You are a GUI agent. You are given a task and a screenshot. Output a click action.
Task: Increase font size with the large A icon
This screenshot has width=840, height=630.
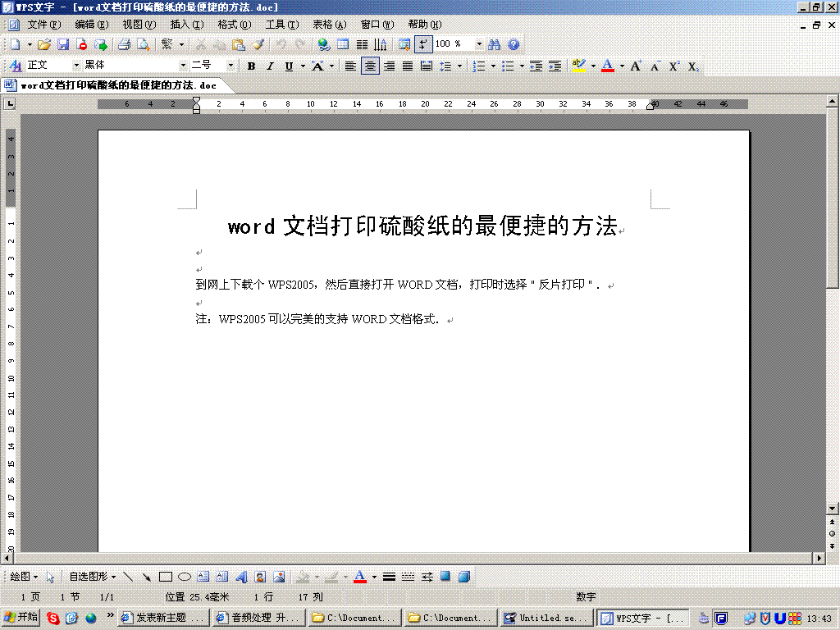pyautogui.click(x=636, y=66)
